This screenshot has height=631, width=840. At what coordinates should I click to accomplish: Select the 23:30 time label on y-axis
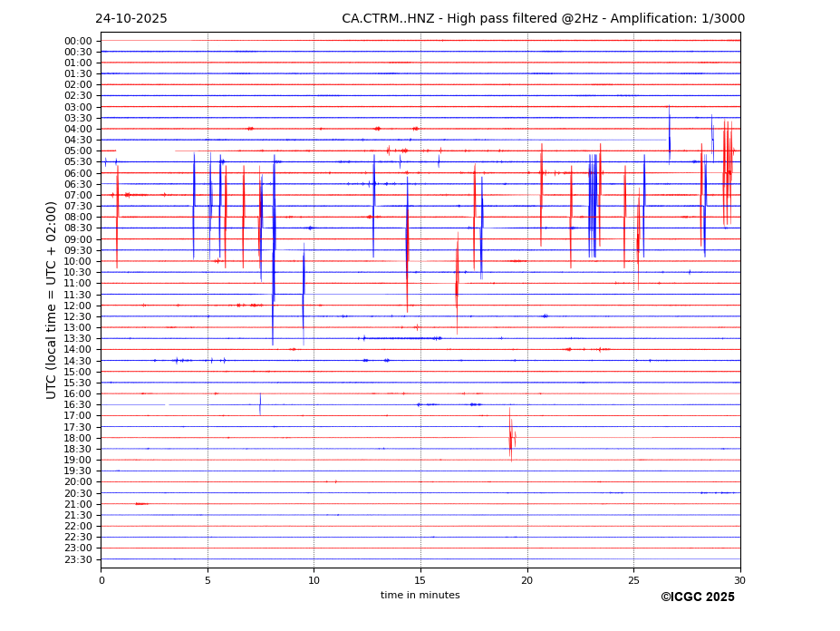(77, 559)
